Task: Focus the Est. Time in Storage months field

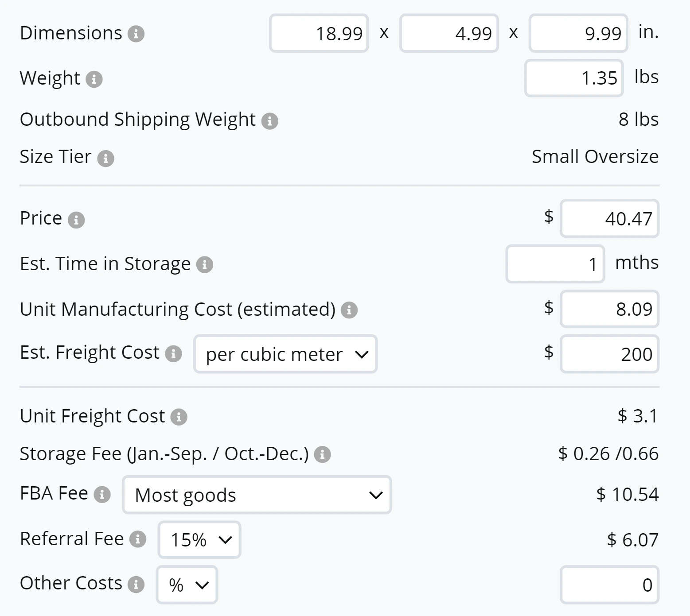Action: coord(555,264)
